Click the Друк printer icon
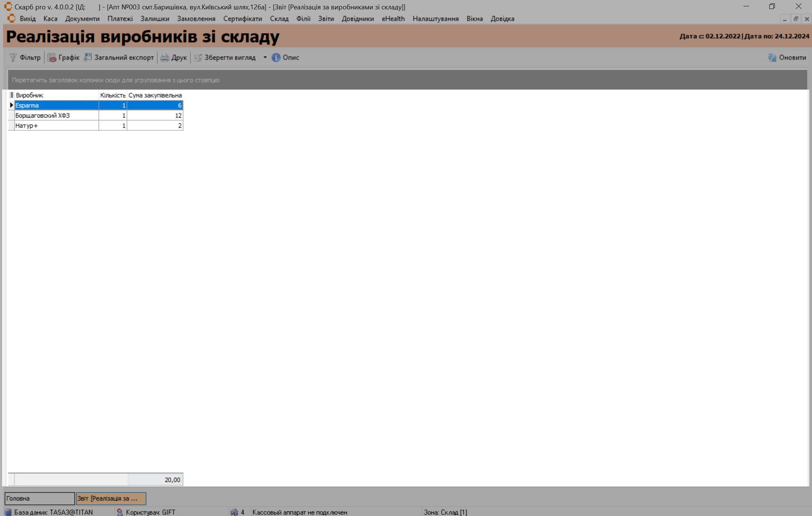The image size is (812, 516). 165,57
